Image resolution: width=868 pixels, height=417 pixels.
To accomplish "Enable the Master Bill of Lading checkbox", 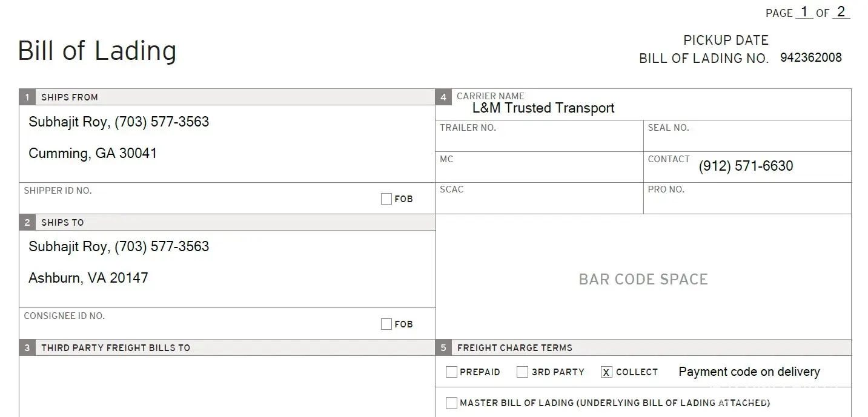I will (451, 403).
